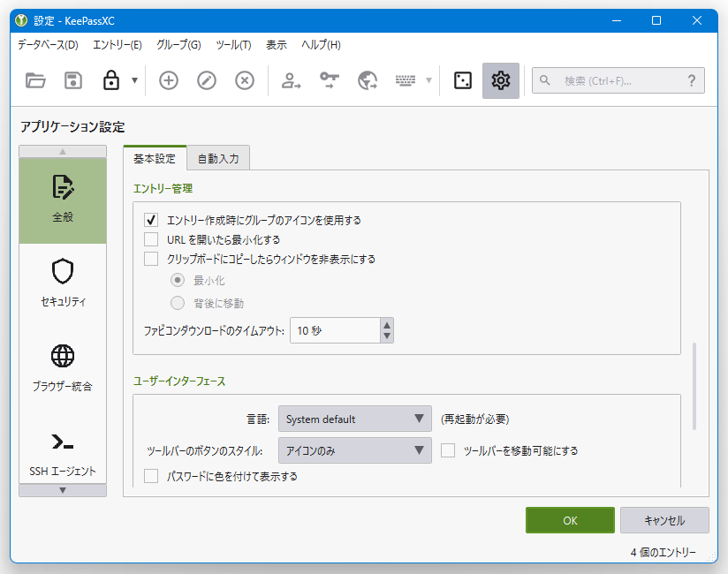The width and height of the screenshot is (728, 574).
Task: Enable URL を開いたら最小化する checkbox
Action: pyautogui.click(x=151, y=239)
